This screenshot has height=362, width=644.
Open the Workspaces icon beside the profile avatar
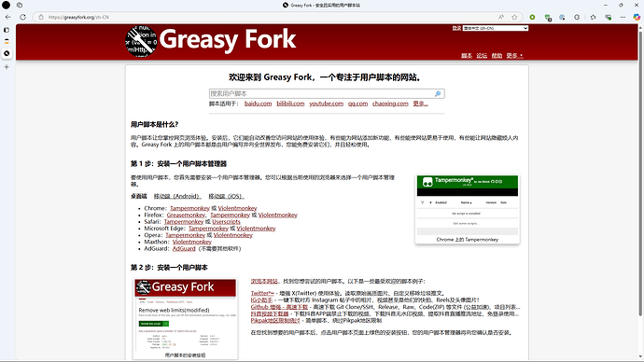[x=20, y=6]
